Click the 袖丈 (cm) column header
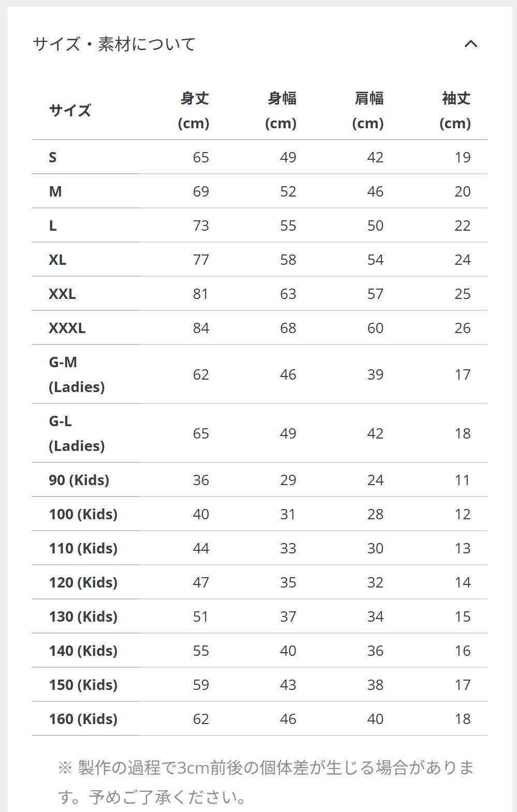517x812 pixels. click(x=455, y=110)
